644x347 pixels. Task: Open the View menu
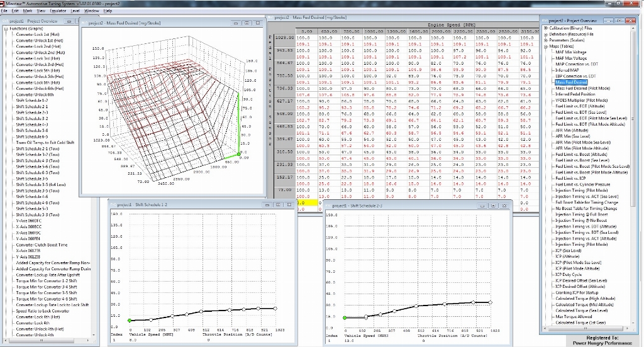pos(41,11)
